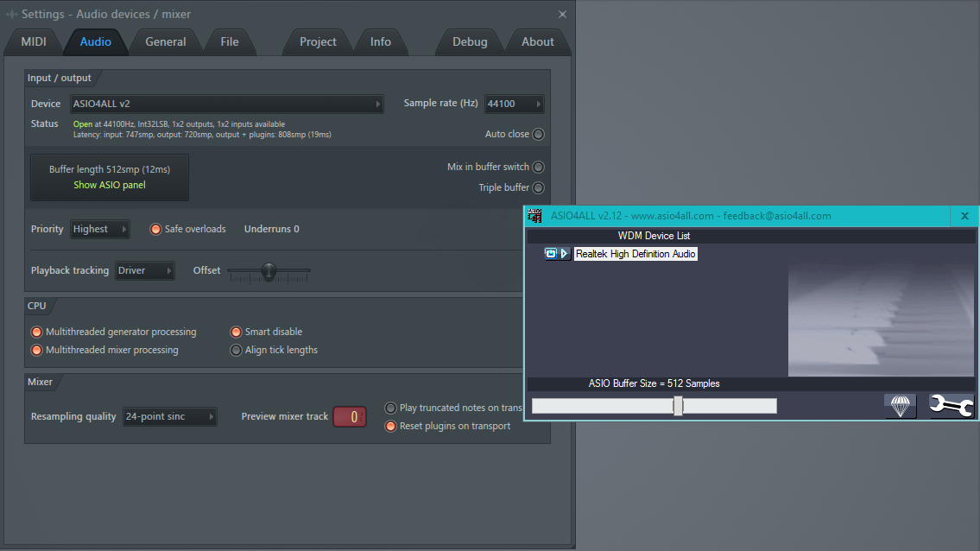Click the ASIO4ALL parachute default settings icon

(900, 406)
